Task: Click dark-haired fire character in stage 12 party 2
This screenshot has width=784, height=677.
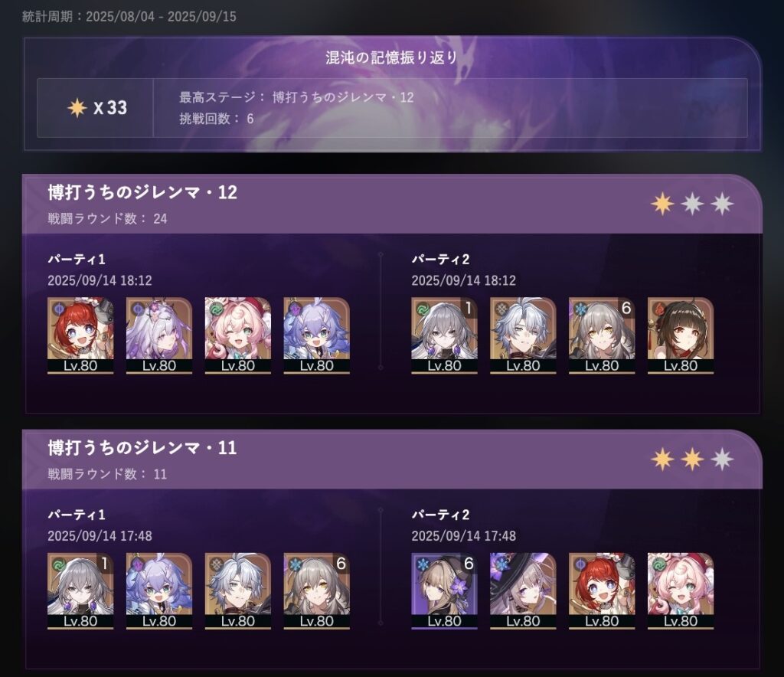Action: click(x=681, y=335)
